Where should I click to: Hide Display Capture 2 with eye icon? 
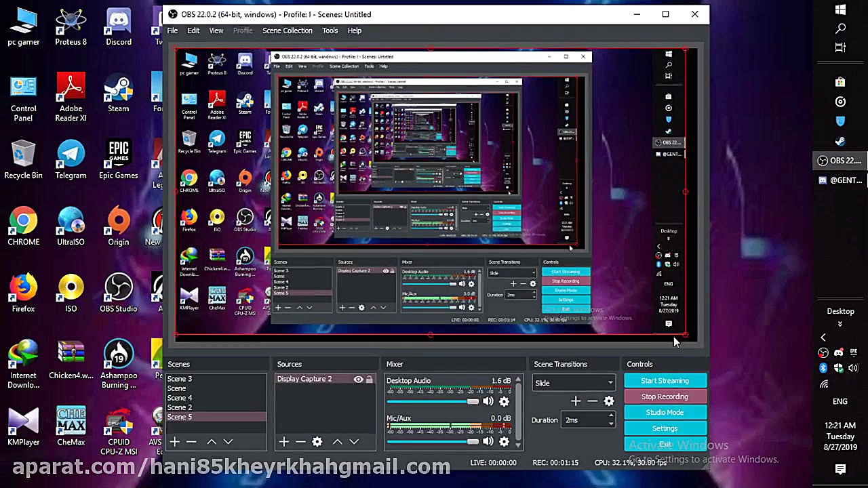[x=358, y=380]
